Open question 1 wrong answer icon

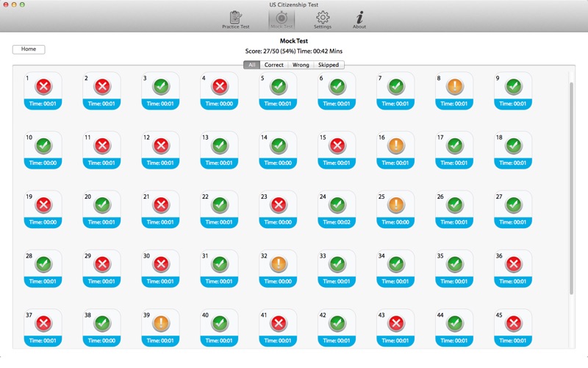43,86
